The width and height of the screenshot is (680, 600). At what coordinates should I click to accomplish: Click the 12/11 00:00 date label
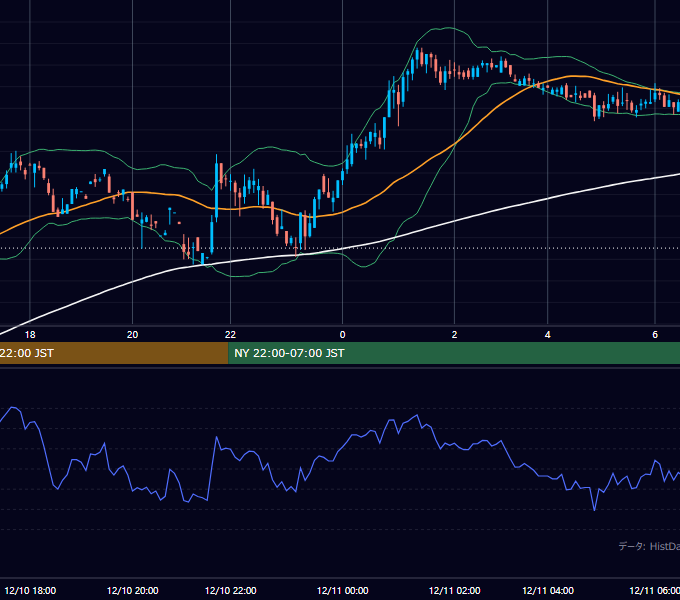[343, 590]
